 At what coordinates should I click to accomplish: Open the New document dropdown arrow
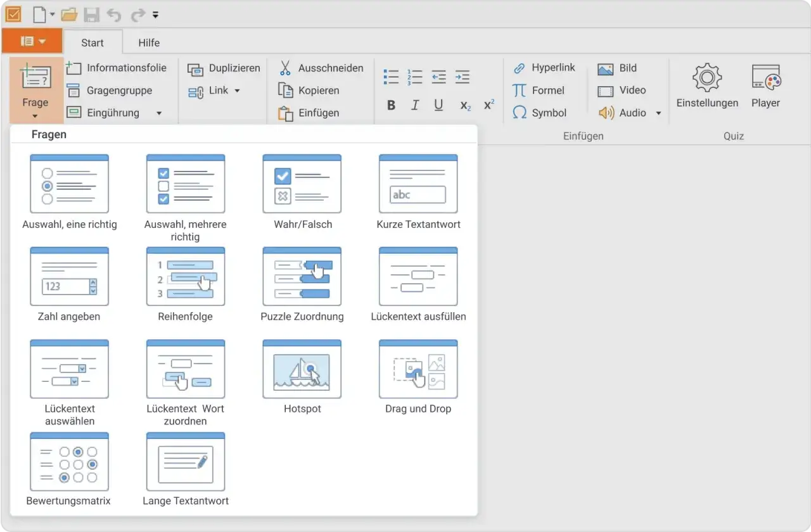pyautogui.click(x=53, y=15)
